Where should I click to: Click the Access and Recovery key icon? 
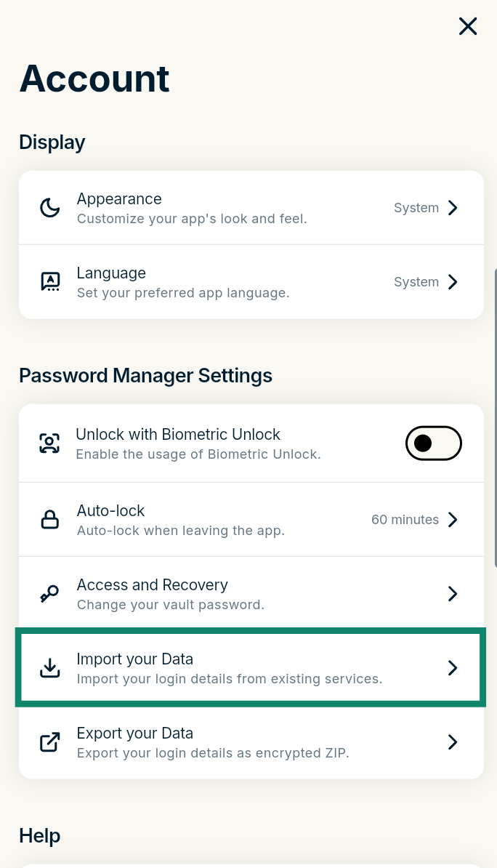50,594
